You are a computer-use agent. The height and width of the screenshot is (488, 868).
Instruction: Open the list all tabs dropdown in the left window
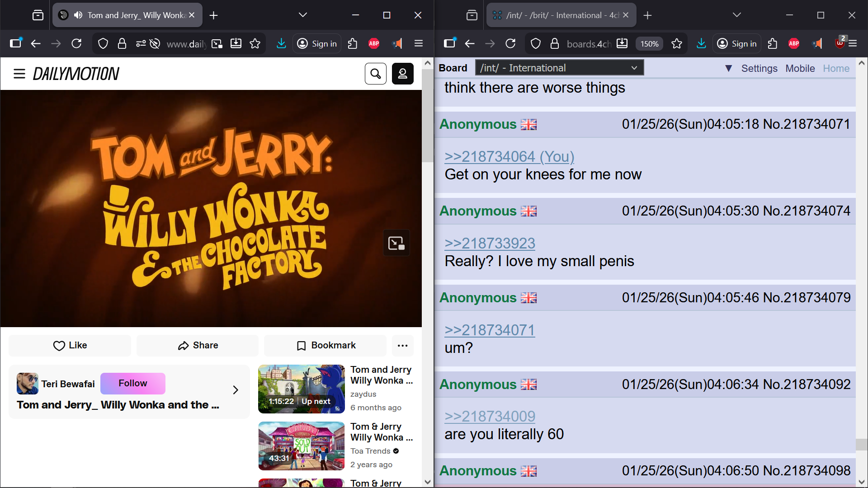(x=302, y=15)
